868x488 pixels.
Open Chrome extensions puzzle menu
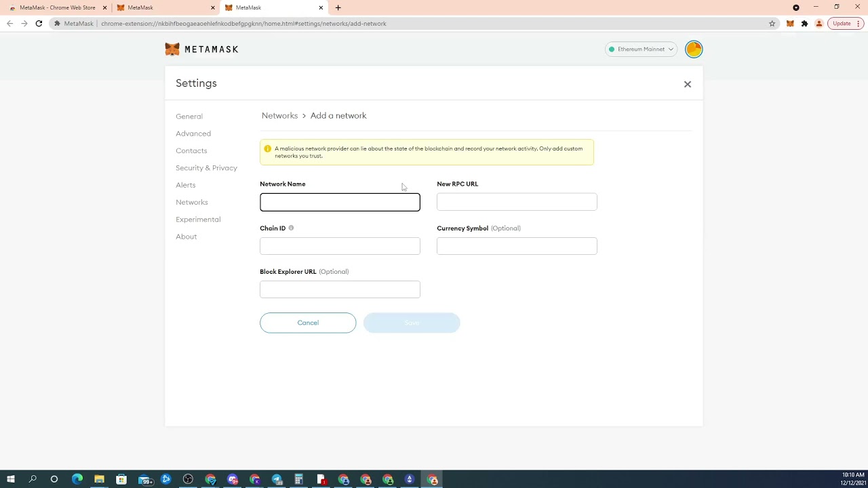(x=804, y=23)
